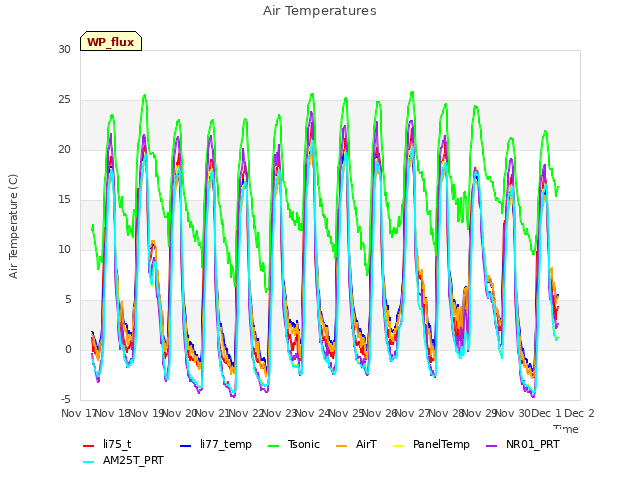The image size is (640, 480).
Task: Click the Nov 24 x-axis date label
Action: click(x=313, y=413)
